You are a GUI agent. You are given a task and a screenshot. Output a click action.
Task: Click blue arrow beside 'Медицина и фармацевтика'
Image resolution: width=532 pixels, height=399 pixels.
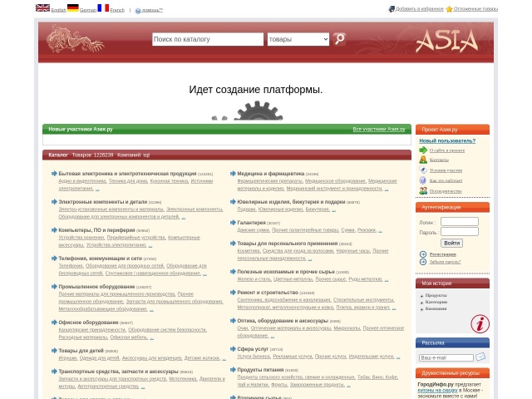pyautogui.click(x=233, y=174)
